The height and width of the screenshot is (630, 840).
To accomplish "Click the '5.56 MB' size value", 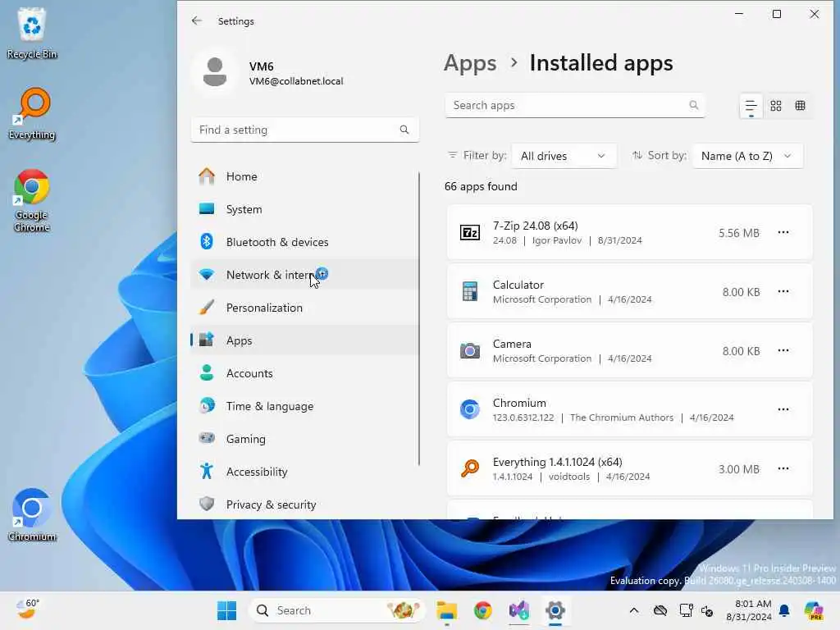I will 739,233.
